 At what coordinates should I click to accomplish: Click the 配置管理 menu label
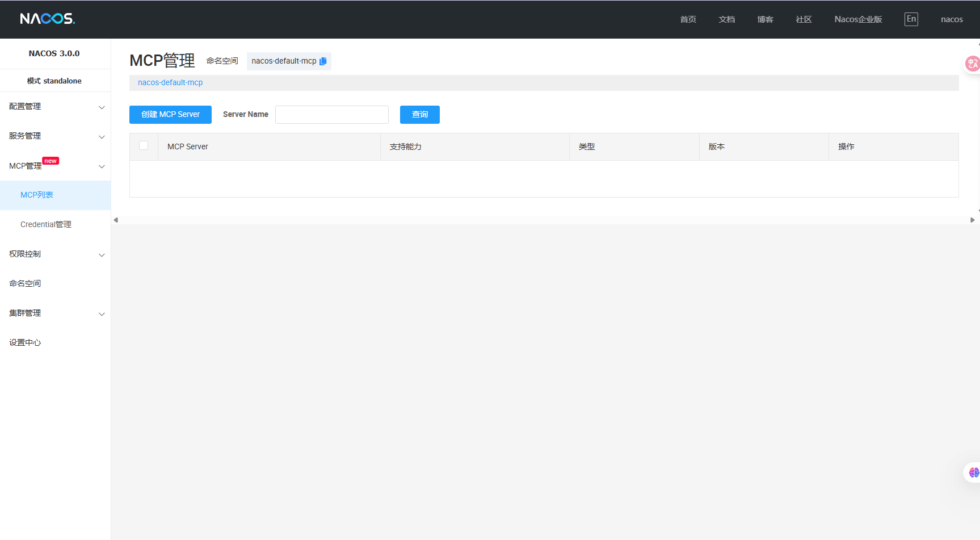point(25,107)
